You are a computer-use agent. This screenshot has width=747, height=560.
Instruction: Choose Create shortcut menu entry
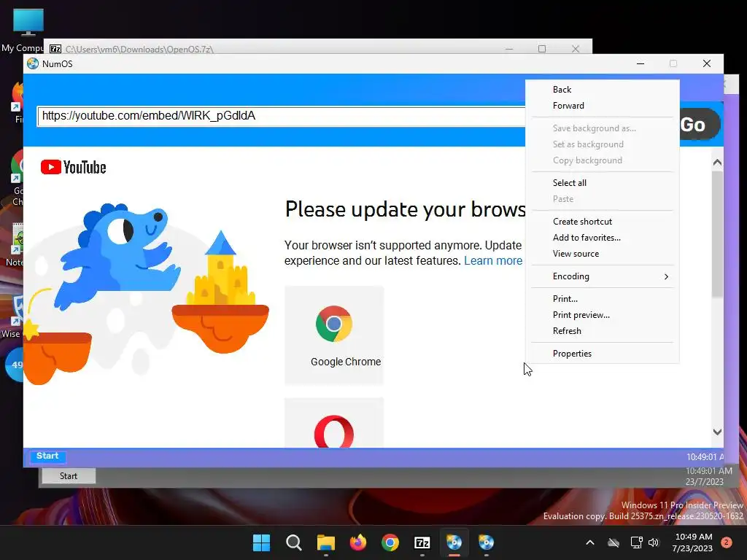pos(603,222)
